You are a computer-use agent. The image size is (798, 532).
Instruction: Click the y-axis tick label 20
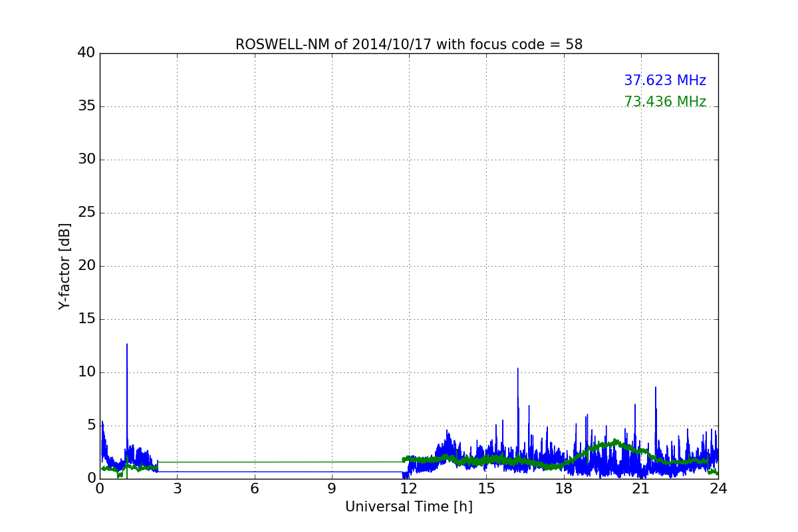pyautogui.click(x=86, y=266)
